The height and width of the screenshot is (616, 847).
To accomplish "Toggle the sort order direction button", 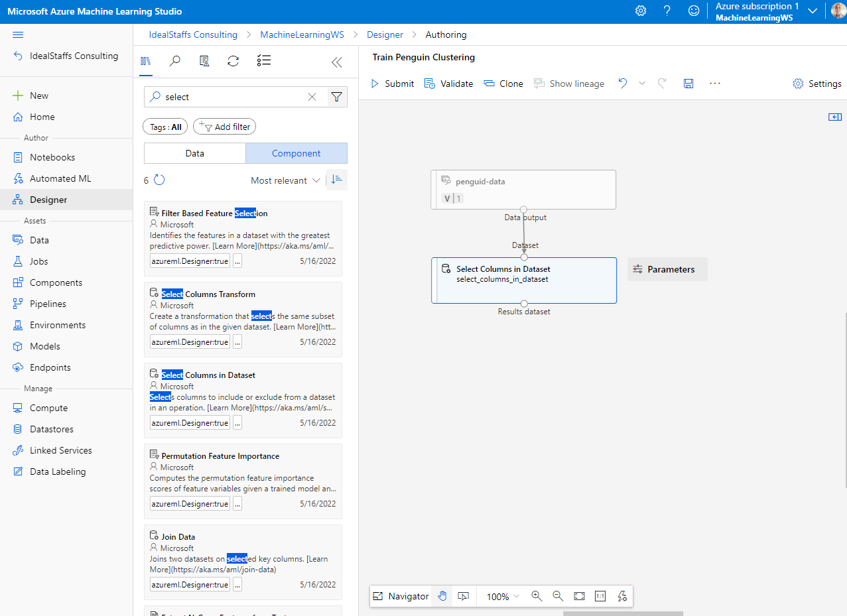I will 337,180.
